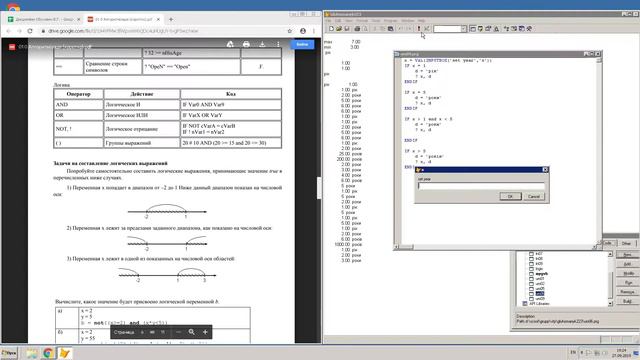This screenshot has width=640, height=360.
Task: Open the Document View toolbar icon
Action: pos(496,29)
